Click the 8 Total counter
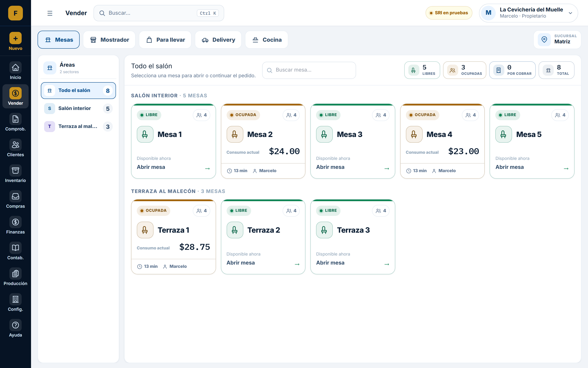 556,70
